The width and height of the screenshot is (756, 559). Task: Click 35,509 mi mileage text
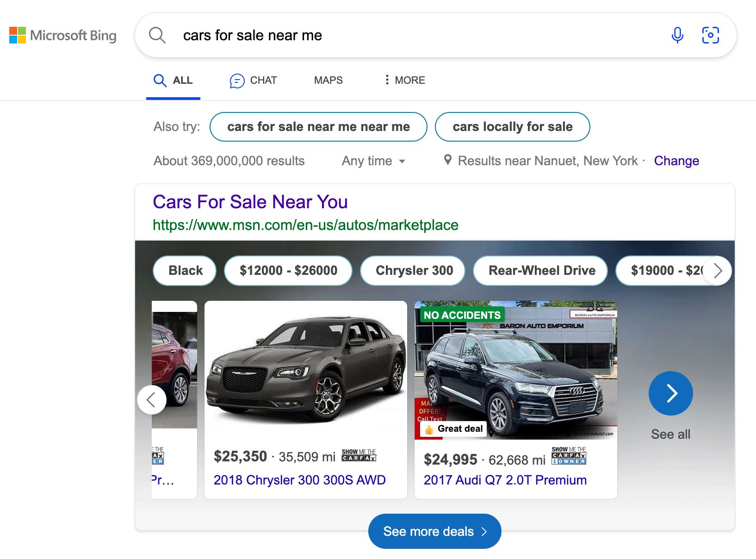click(x=307, y=457)
